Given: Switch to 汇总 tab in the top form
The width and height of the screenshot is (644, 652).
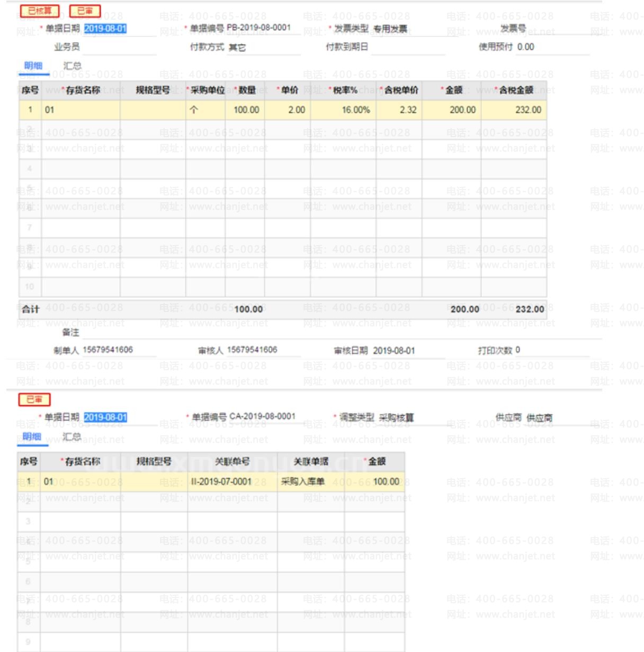Looking at the screenshot, I should [72, 66].
